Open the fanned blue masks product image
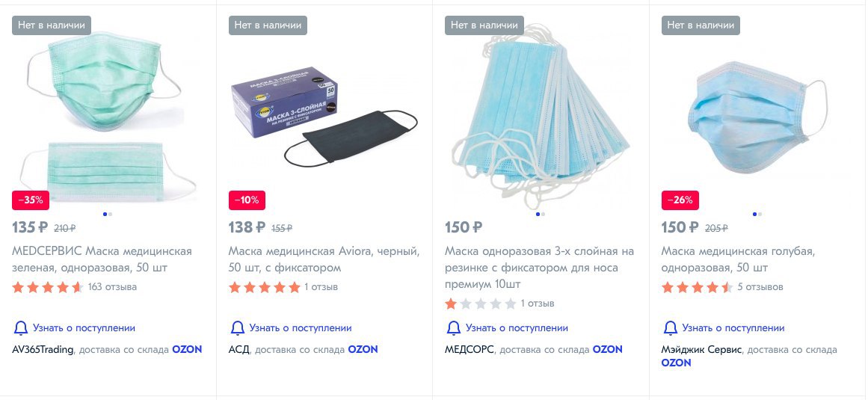This screenshot has width=868, height=400. click(541, 116)
